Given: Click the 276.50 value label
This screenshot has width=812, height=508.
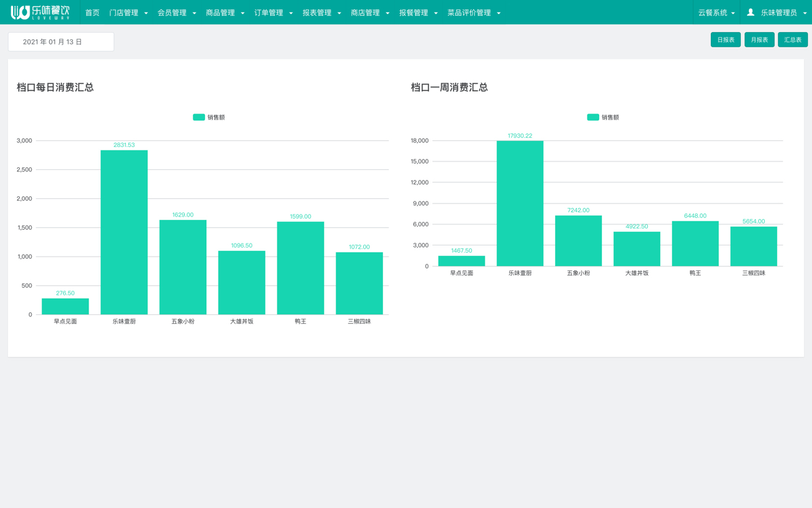Looking at the screenshot, I should click(65, 293).
